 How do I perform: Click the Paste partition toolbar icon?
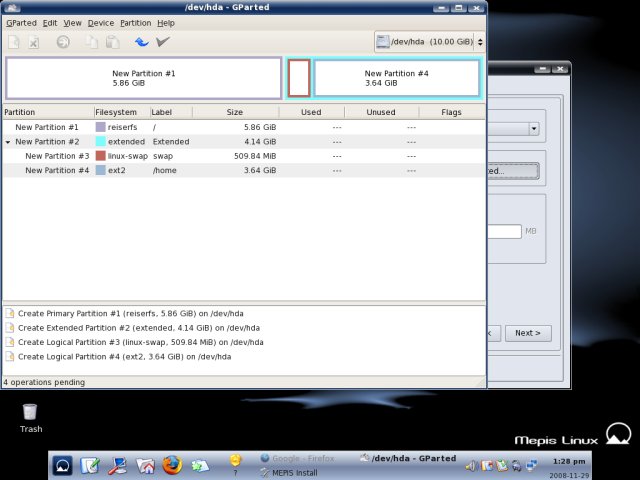113,42
